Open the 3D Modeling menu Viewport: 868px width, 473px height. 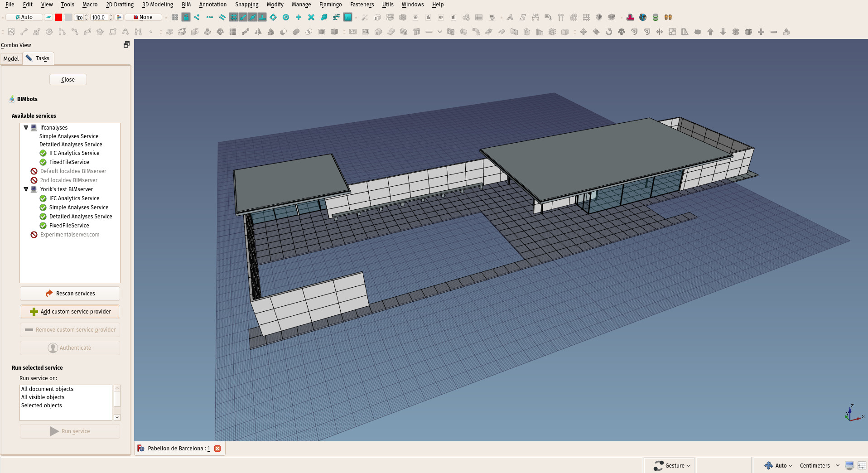click(x=158, y=5)
